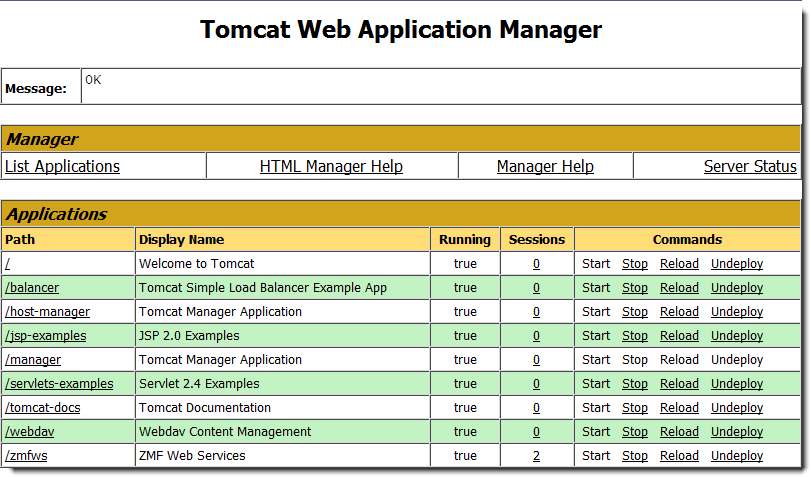Reload the /jsp-examples application
Image resolution: width=811 pixels, height=477 pixels.
coord(679,336)
